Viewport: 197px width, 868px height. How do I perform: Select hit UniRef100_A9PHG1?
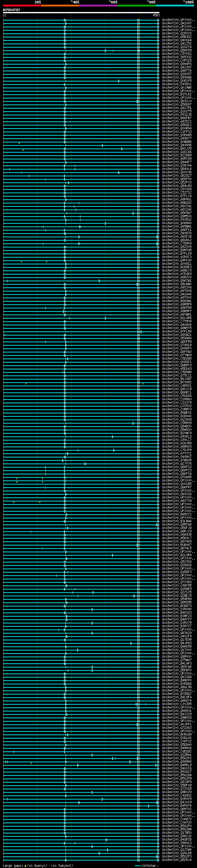177,199
